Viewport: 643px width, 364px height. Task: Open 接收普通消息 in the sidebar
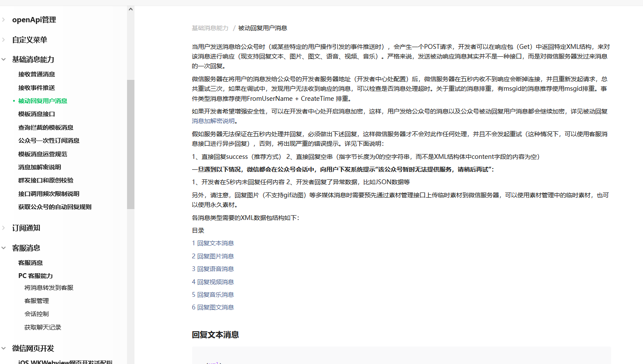click(x=37, y=74)
